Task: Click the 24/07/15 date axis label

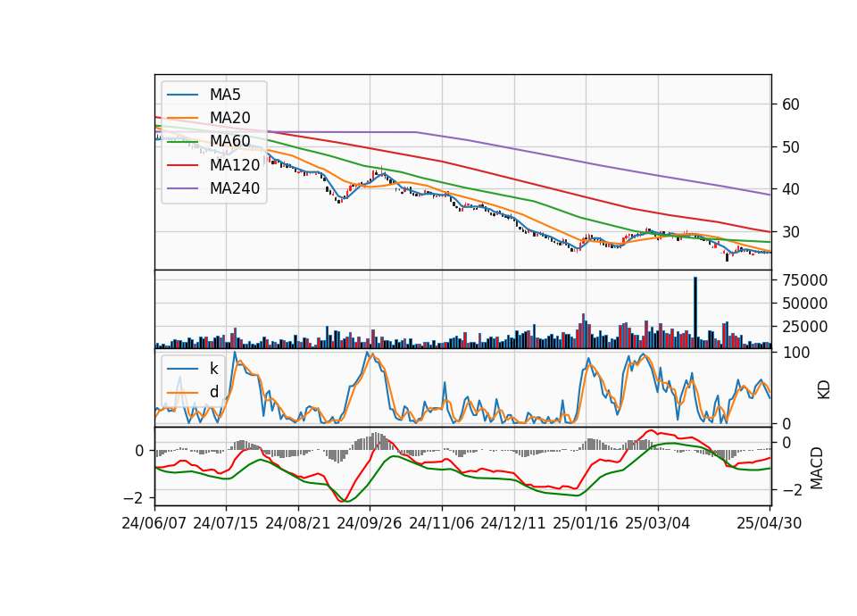Action: pos(226,523)
